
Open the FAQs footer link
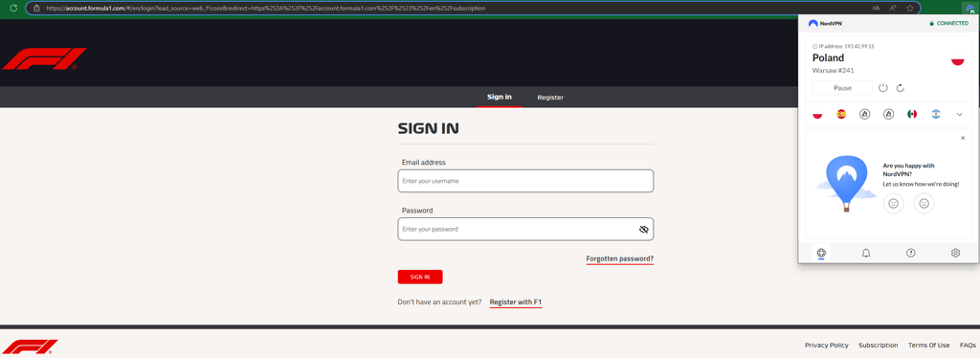coord(969,345)
